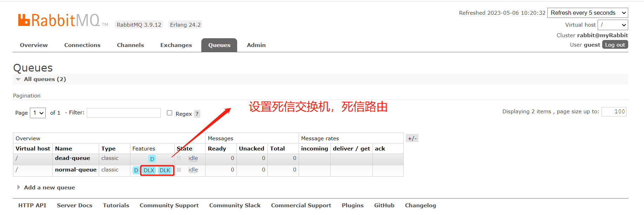Open the Virtual host dropdown
Image resolution: width=644 pixels, height=215 pixels.
pyautogui.click(x=613, y=25)
